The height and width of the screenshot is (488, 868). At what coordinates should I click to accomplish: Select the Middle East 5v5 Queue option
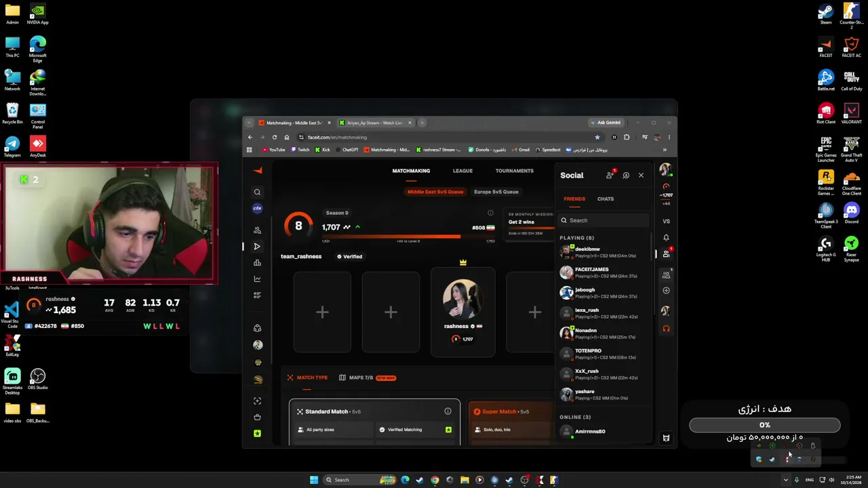tap(435, 192)
